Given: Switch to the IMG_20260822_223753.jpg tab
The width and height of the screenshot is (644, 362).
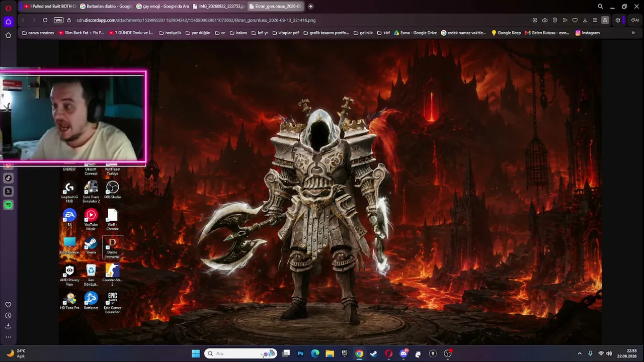Looking at the screenshot, I should (218, 7).
